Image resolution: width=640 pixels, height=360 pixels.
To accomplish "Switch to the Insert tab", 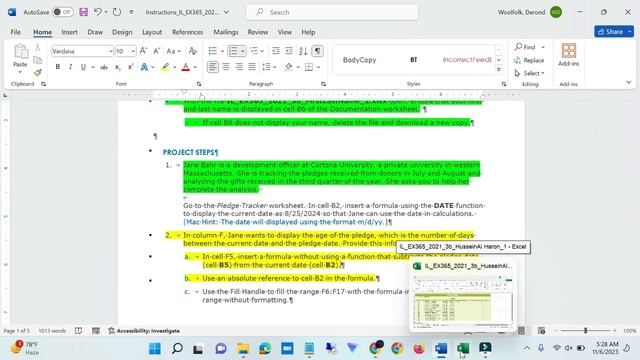I will (x=69, y=32).
